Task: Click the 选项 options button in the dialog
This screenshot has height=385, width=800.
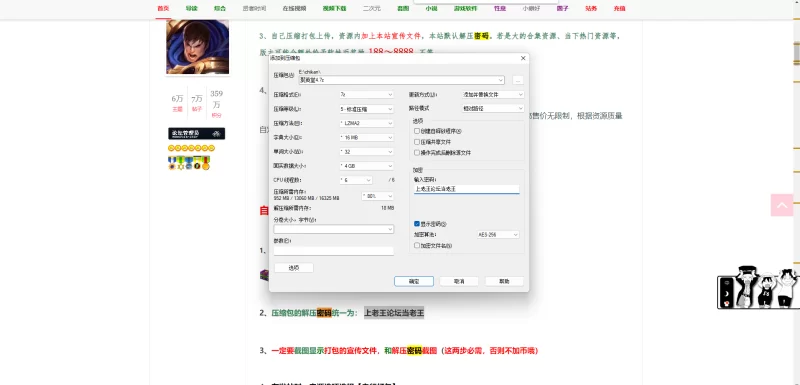Action: click(x=294, y=268)
